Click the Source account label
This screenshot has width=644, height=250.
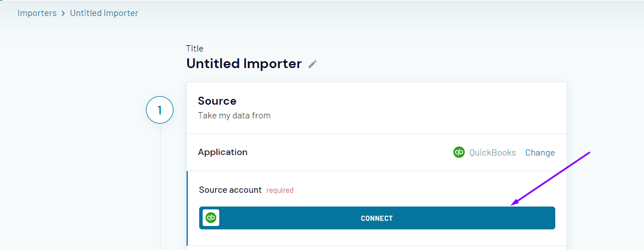pyautogui.click(x=230, y=190)
